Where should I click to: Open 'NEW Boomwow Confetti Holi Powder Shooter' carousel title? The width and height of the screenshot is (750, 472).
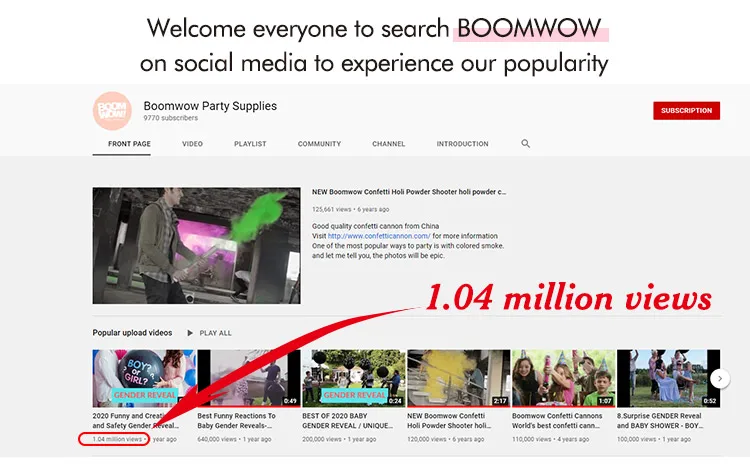click(x=449, y=421)
